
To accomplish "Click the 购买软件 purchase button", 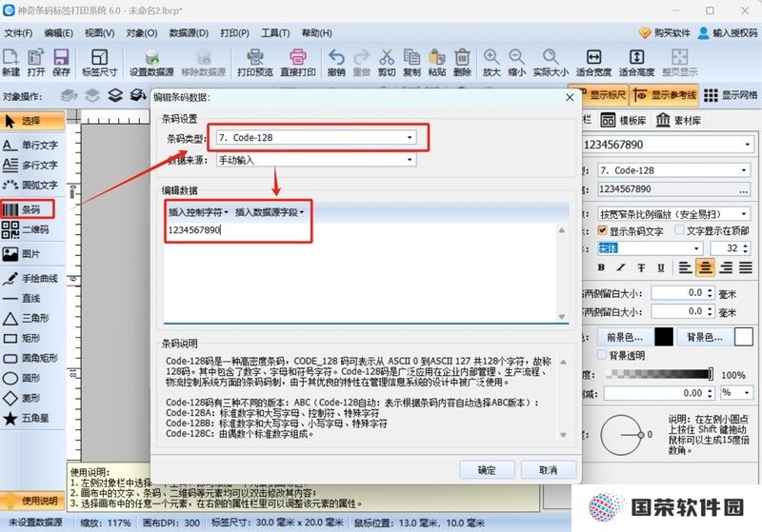I will point(665,33).
